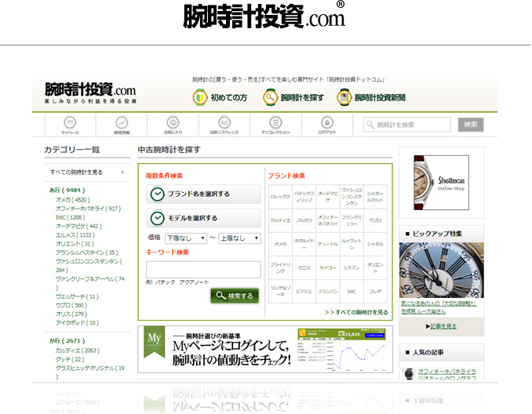Click the 初めての方 beginner watch icon
Screen dimensions: 532x414
tap(200, 97)
